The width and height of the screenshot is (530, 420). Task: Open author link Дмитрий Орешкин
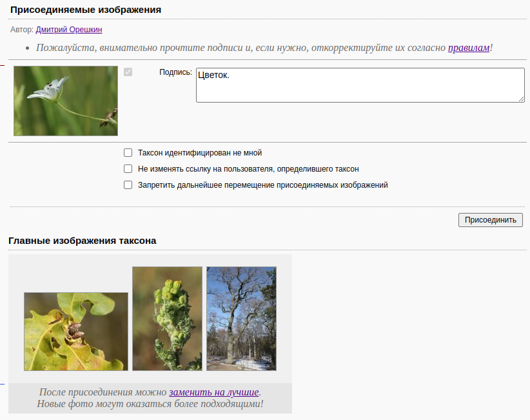pos(69,30)
